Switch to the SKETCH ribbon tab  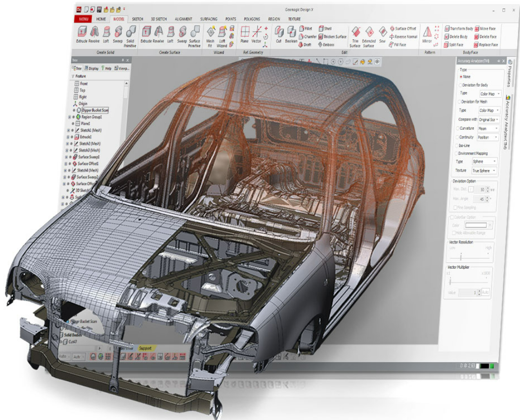(138, 19)
